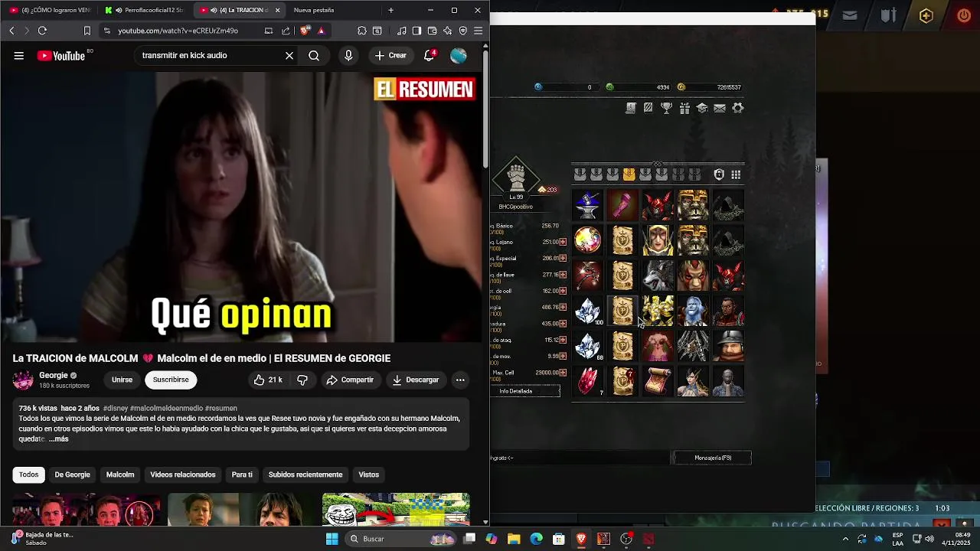980x551 pixels.
Task: Open Brave Rewards triangle icon
Action: point(322,31)
